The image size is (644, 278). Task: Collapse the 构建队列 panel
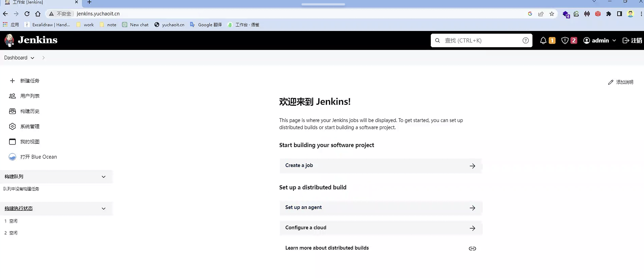pyautogui.click(x=104, y=177)
